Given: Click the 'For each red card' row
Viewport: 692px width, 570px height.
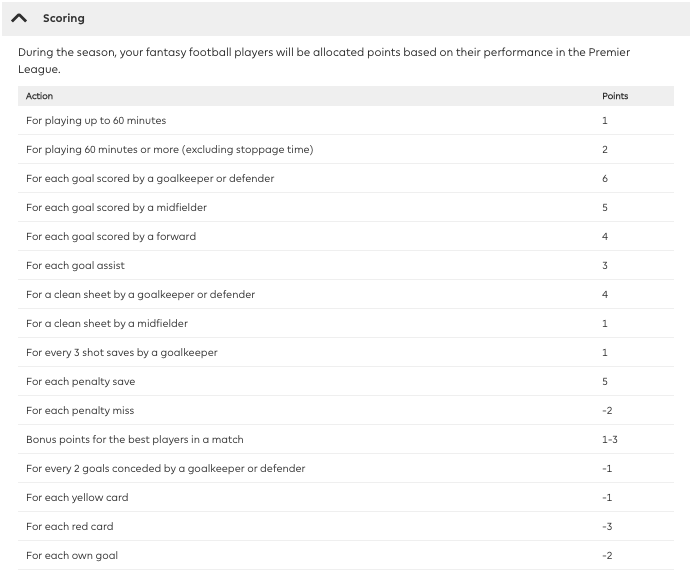Looking at the screenshot, I should pos(70,527).
